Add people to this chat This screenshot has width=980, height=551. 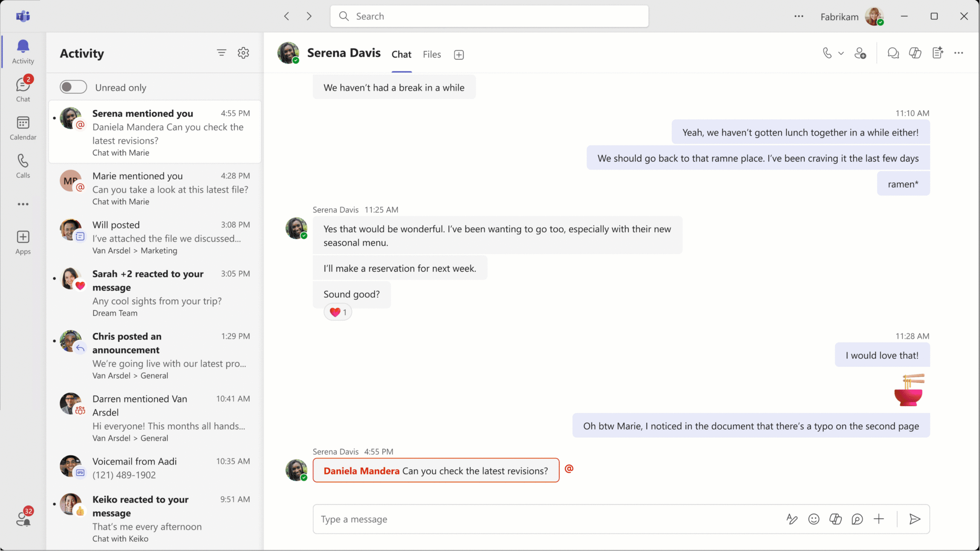860,53
